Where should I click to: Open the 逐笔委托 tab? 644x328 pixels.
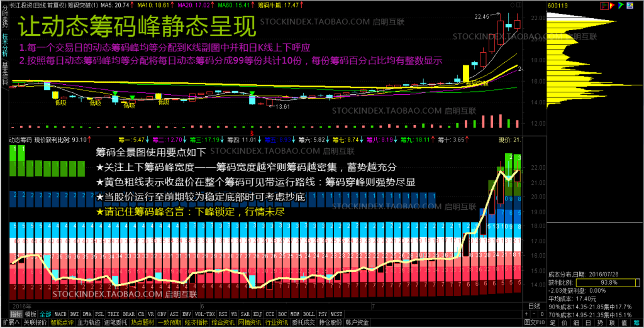coord(116,323)
